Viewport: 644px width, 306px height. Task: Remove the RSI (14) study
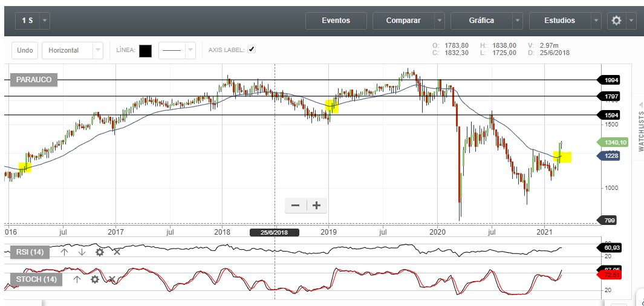click(117, 252)
